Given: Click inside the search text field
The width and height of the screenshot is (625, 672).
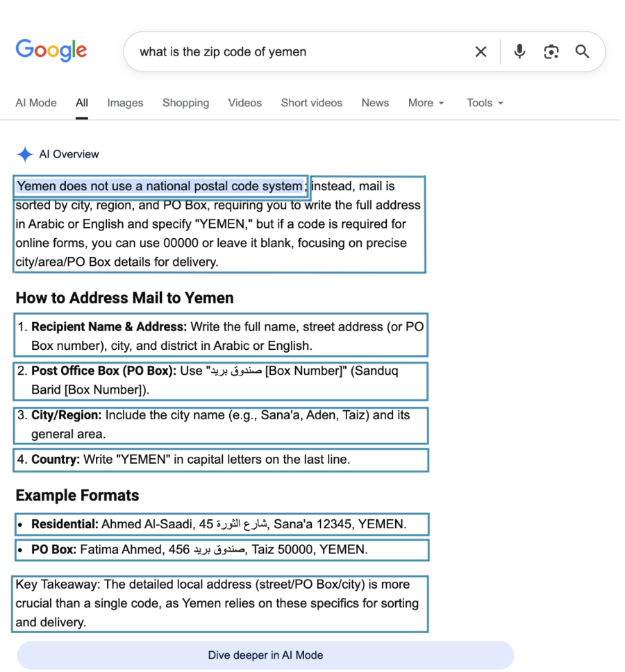Looking at the screenshot, I should tap(299, 52).
